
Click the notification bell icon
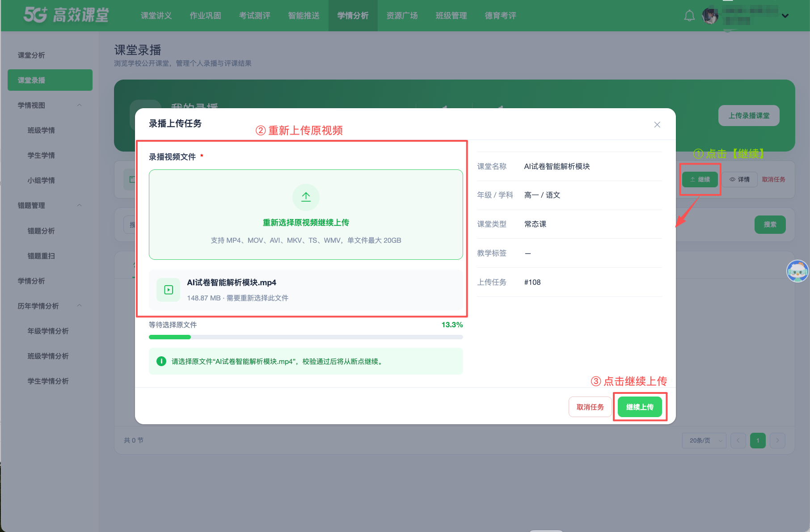pyautogui.click(x=689, y=16)
